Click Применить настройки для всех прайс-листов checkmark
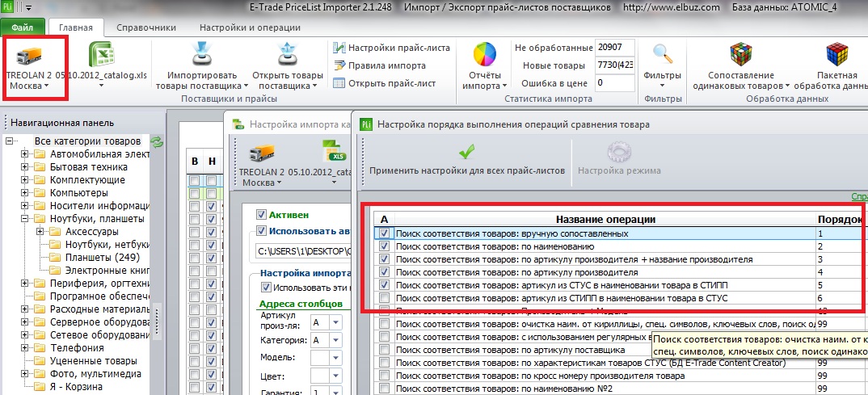 (467, 150)
